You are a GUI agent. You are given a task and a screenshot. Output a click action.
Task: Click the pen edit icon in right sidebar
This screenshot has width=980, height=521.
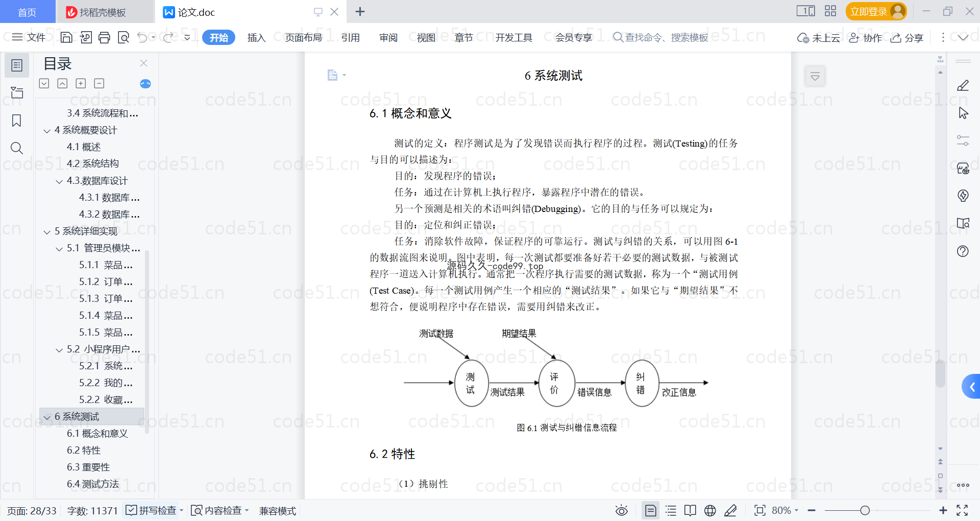coord(963,85)
